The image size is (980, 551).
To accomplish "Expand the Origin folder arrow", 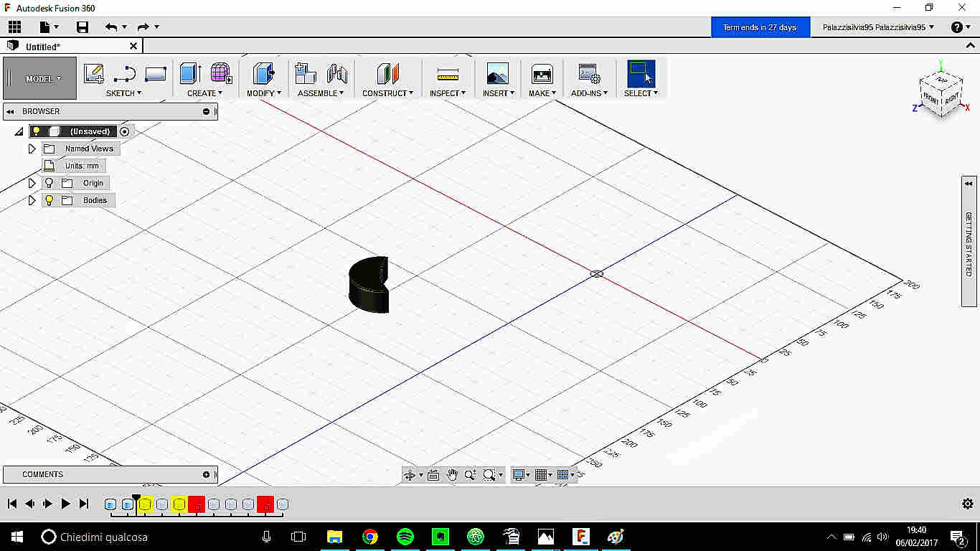I will point(32,183).
